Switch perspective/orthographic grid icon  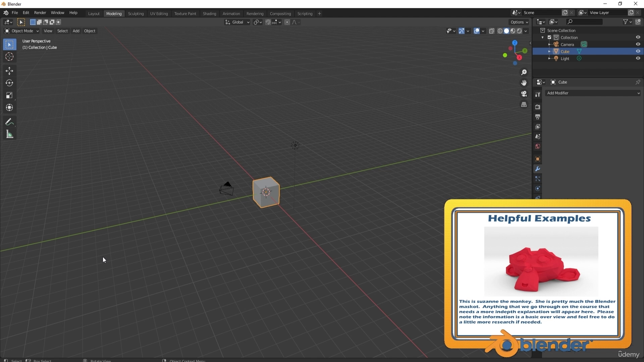524,105
